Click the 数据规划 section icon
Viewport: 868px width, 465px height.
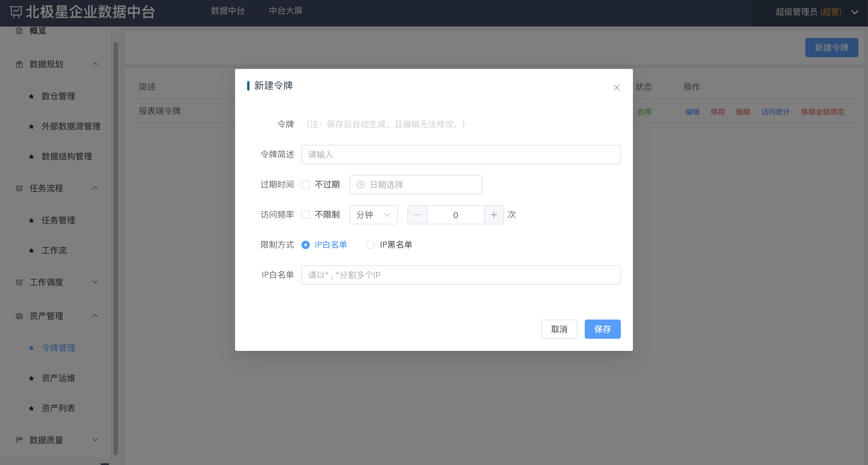pos(19,64)
